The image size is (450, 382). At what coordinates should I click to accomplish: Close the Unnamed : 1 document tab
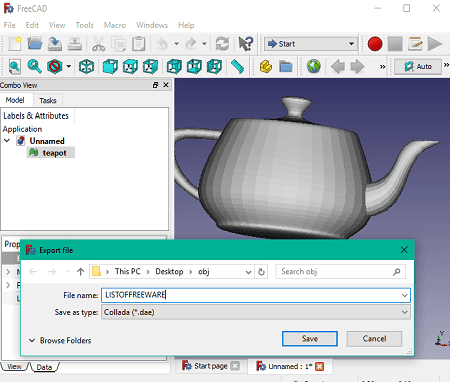click(x=319, y=366)
